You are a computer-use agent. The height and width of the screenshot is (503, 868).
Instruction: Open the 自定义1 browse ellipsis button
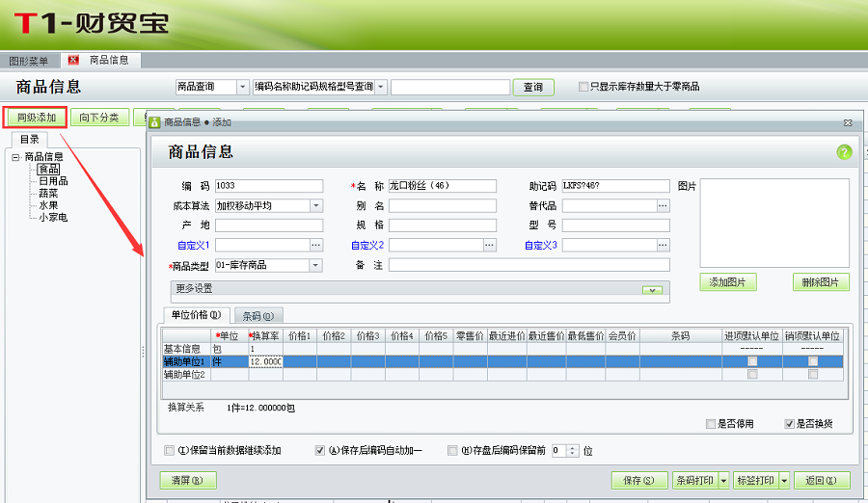pos(316,245)
